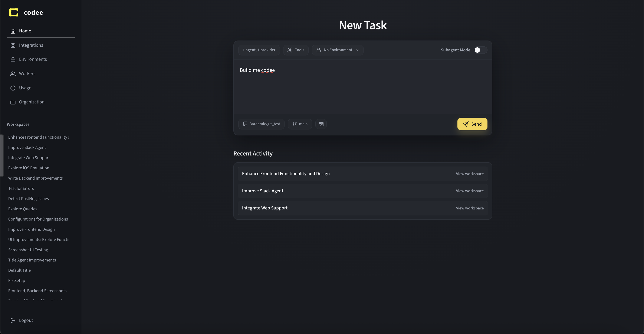Open the No Environment dropdown

(338, 50)
